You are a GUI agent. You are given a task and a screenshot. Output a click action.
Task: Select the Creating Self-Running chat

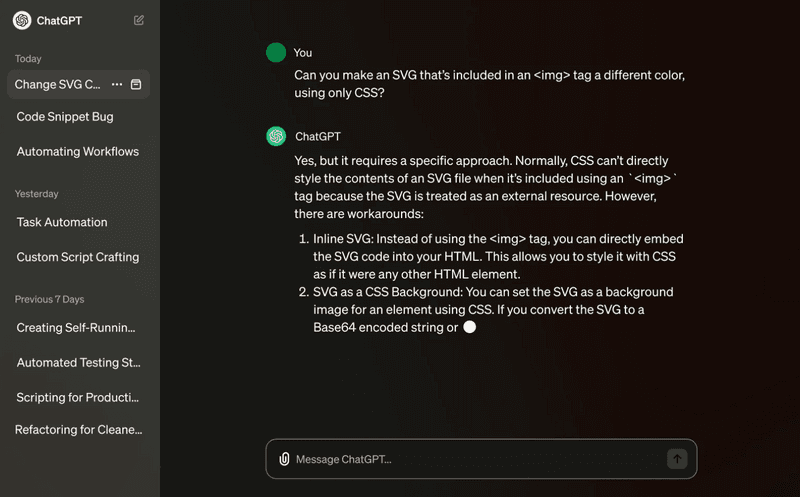76,328
